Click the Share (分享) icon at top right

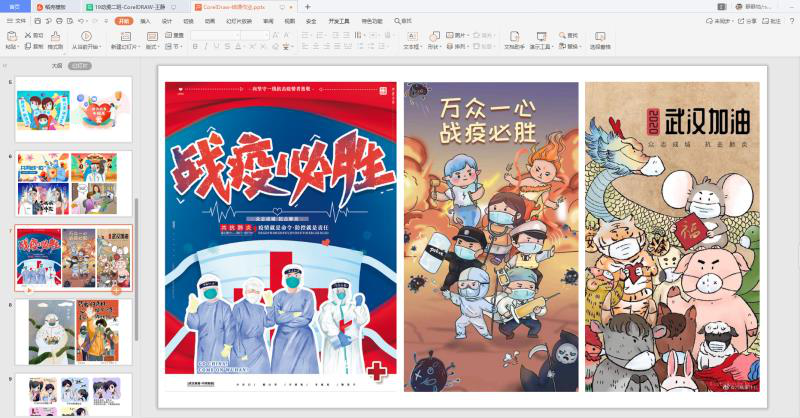(747, 21)
